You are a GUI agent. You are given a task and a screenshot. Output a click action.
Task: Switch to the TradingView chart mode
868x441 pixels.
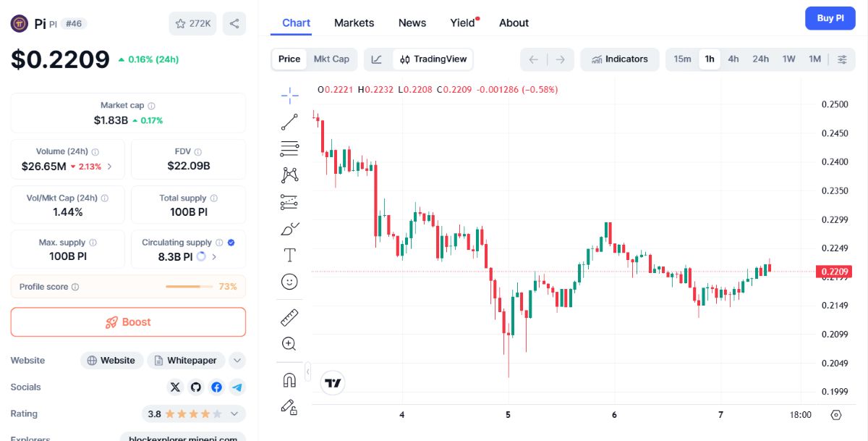(x=433, y=59)
